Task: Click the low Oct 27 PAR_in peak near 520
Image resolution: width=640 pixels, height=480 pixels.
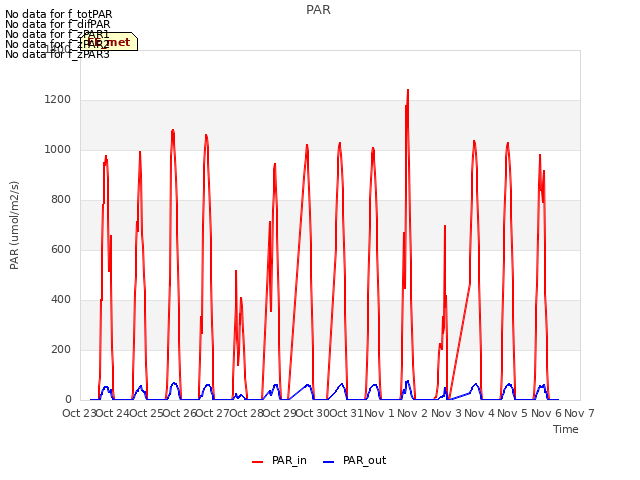Action: (x=236, y=271)
